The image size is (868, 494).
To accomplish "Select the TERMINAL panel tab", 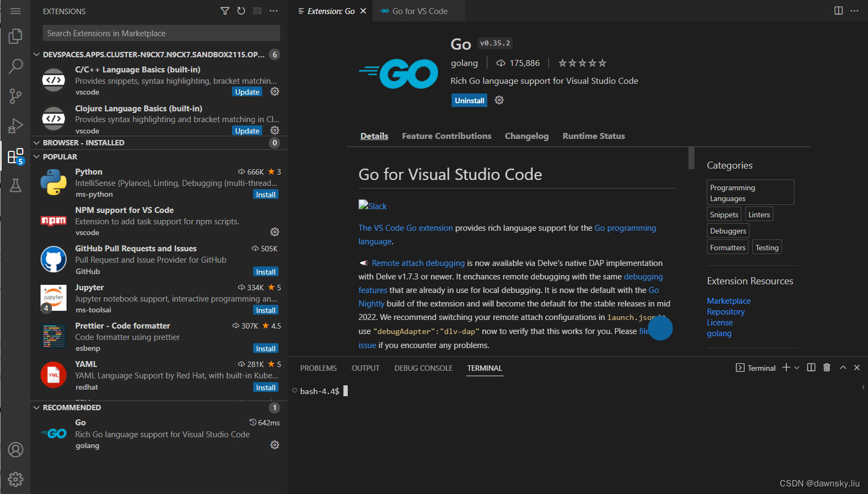I will 485,368.
